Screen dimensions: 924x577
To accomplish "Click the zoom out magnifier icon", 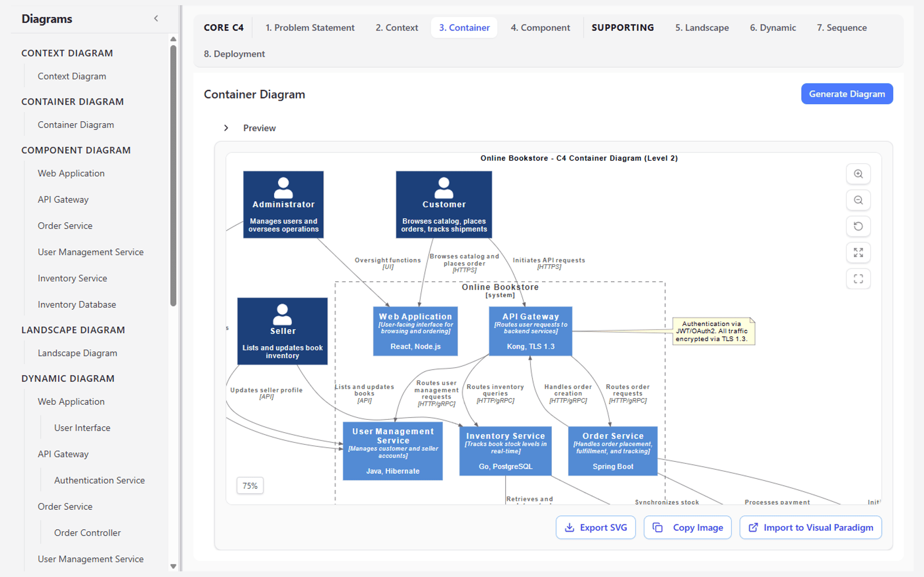I will tap(858, 200).
